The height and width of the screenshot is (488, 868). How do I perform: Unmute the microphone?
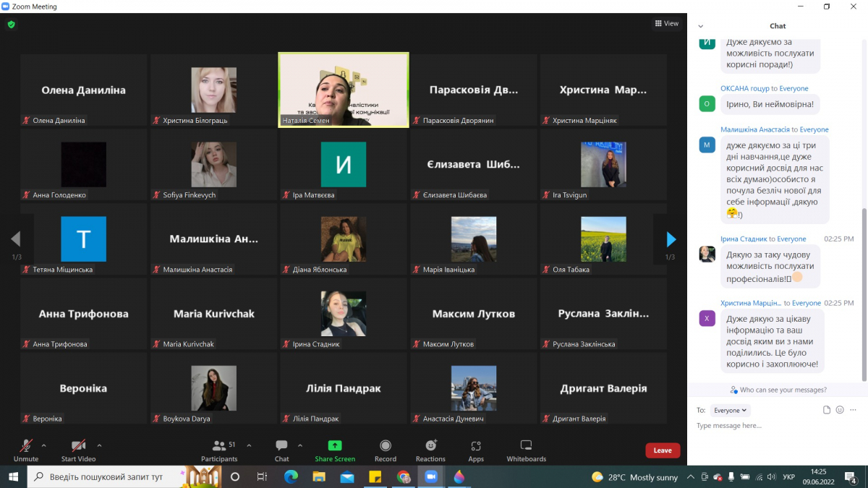26,446
